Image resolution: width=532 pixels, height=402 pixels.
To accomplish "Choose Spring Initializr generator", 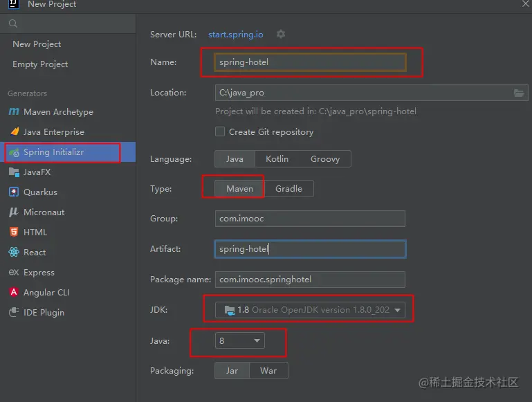I will click(x=68, y=152).
